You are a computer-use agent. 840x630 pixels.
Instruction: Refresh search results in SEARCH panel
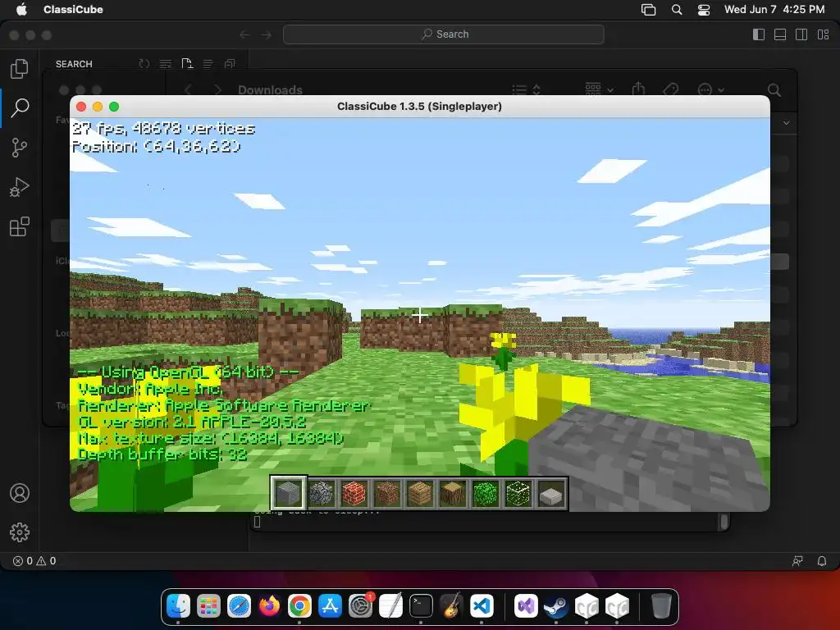(x=144, y=64)
